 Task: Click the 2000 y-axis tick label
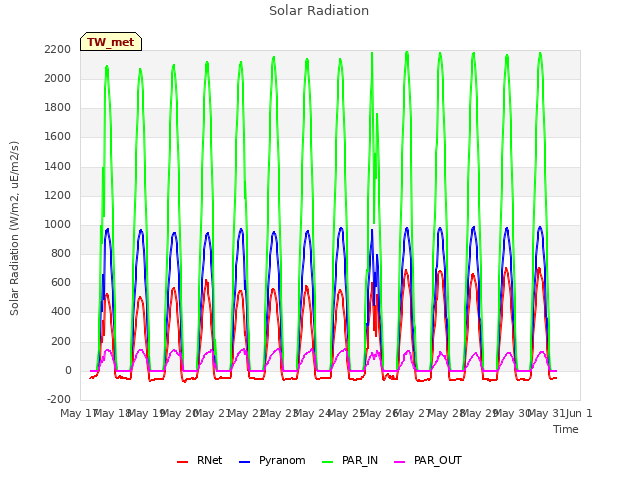click(x=58, y=78)
